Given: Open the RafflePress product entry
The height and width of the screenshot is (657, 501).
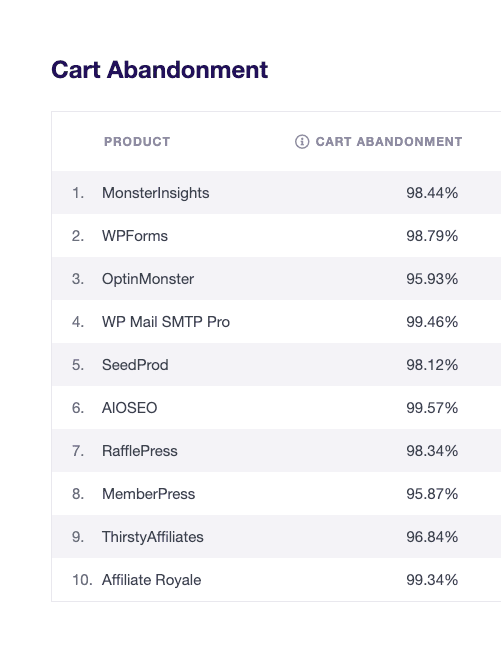Looking at the screenshot, I should (140, 451).
